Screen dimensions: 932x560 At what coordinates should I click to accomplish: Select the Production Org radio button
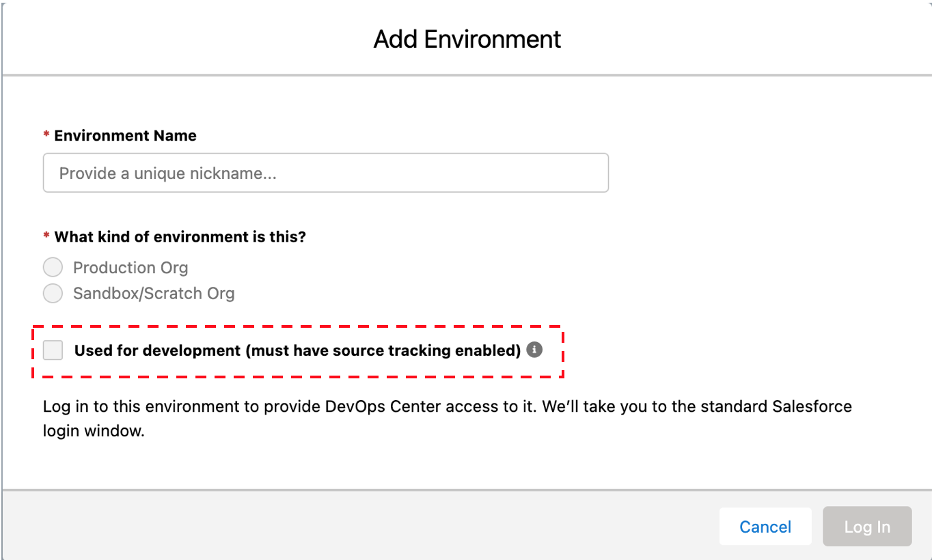click(x=53, y=266)
